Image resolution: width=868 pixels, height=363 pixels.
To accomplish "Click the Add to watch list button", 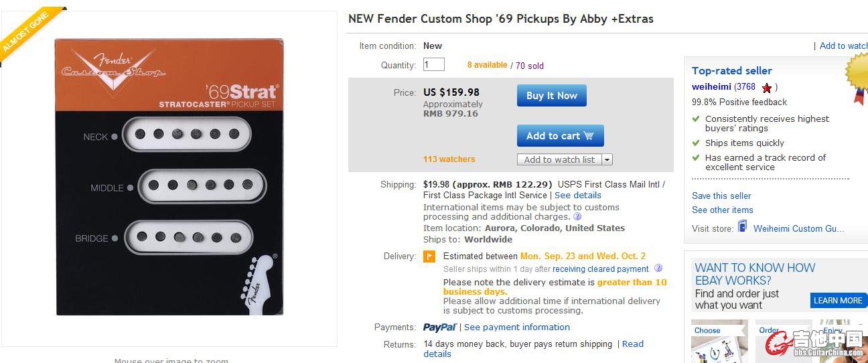I will click(559, 160).
